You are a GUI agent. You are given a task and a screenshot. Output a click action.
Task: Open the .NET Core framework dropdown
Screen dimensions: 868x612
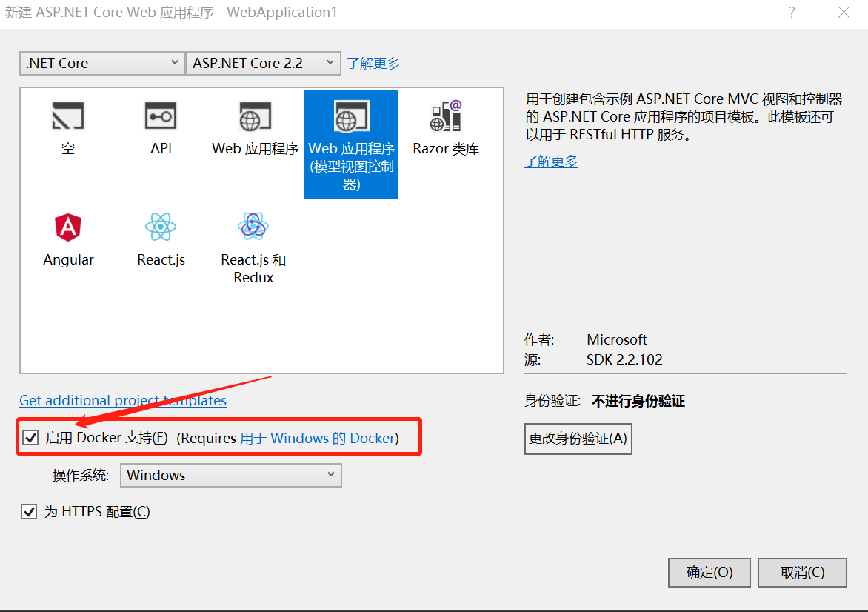pyautogui.click(x=102, y=63)
